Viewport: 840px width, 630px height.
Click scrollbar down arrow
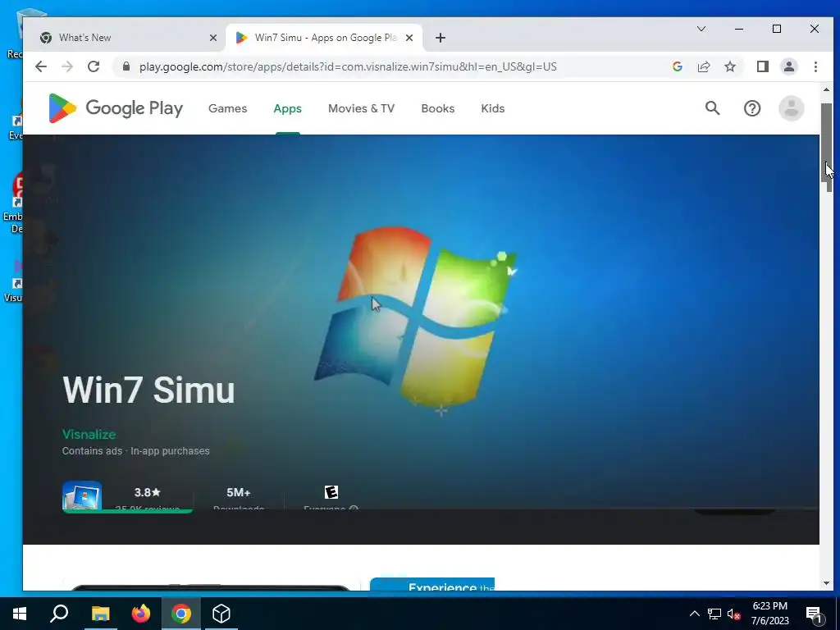click(x=826, y=583)
